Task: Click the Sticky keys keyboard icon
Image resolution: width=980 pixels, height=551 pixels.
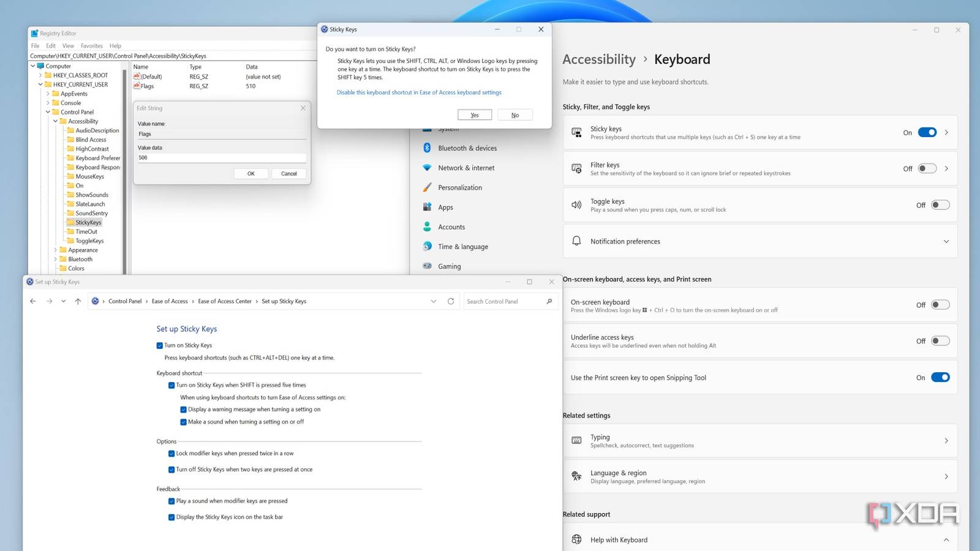Action: coord(576,132)
